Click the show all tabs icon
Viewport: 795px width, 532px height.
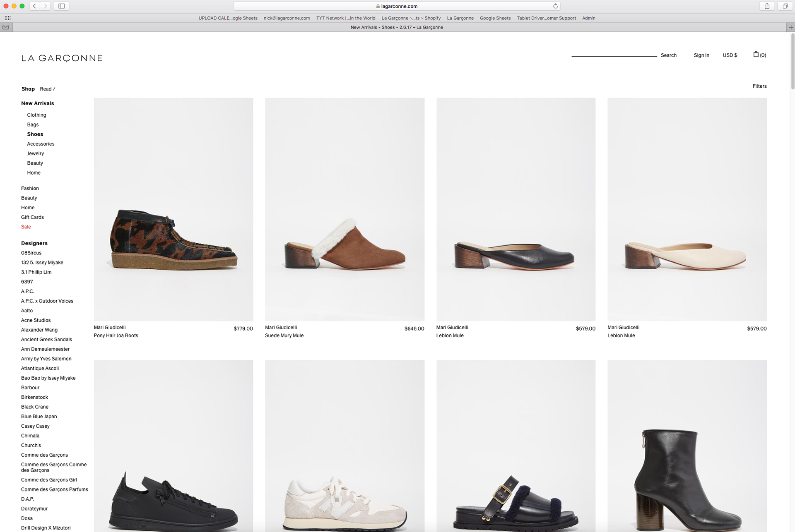785,6
